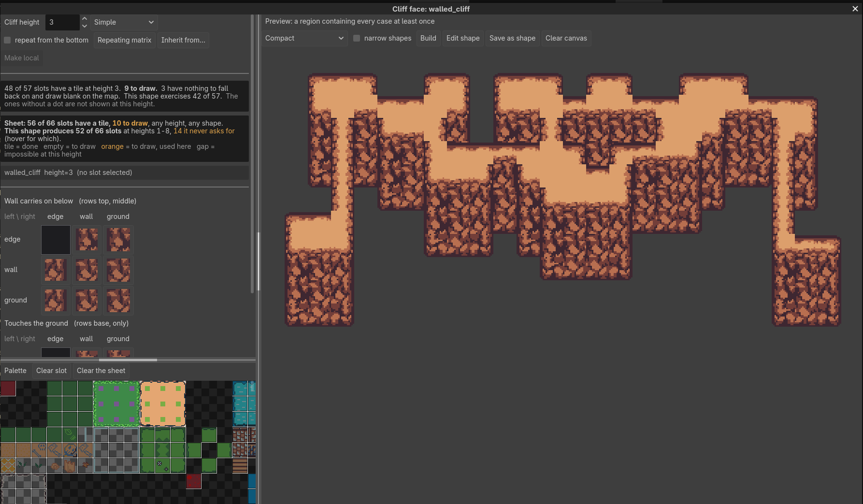Open the Palette button
The width and height of the screenshot is (863, 504).
tap(15, 371)
